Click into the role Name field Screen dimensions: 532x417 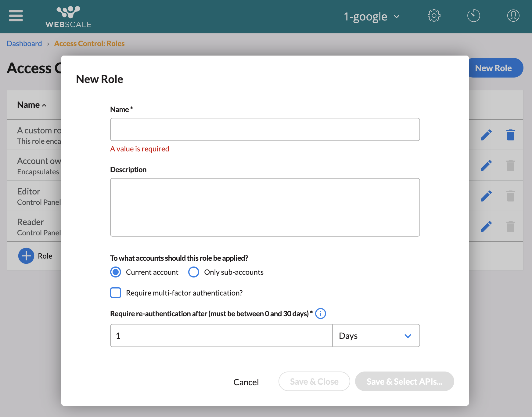pos(265,129)
